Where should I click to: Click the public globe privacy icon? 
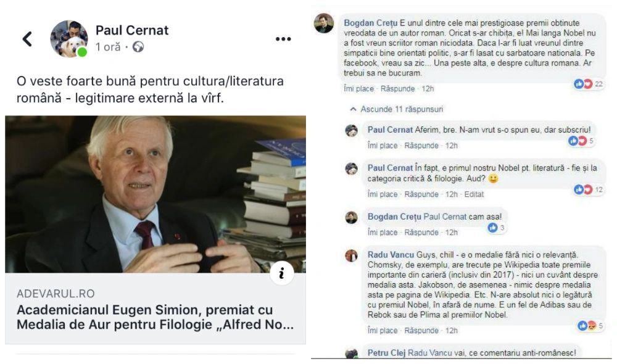click(138, 48)
